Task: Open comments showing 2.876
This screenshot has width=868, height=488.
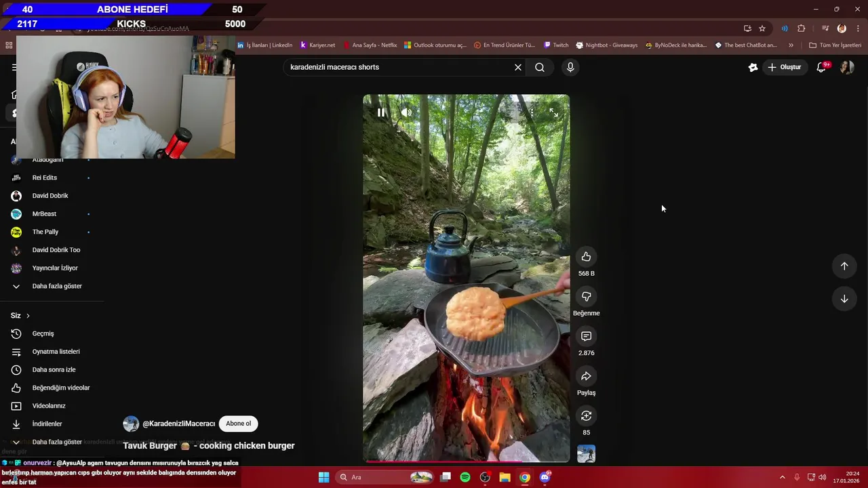Action: [586, 337]
